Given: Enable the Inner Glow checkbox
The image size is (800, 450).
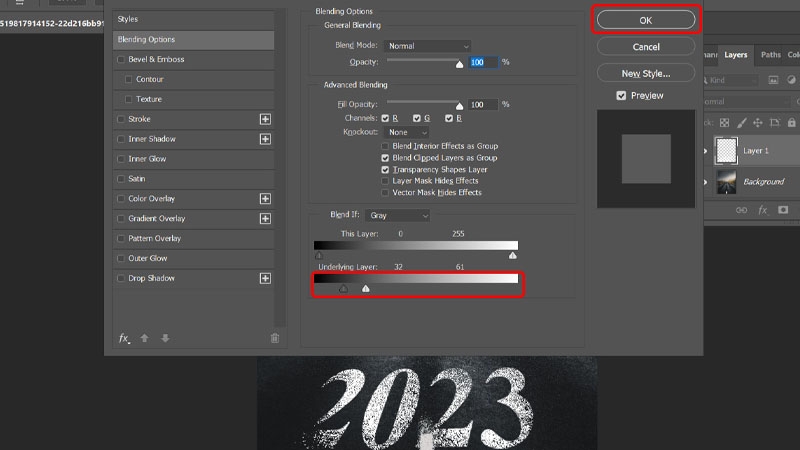Looking at the screenshot, I should [121, 159].
